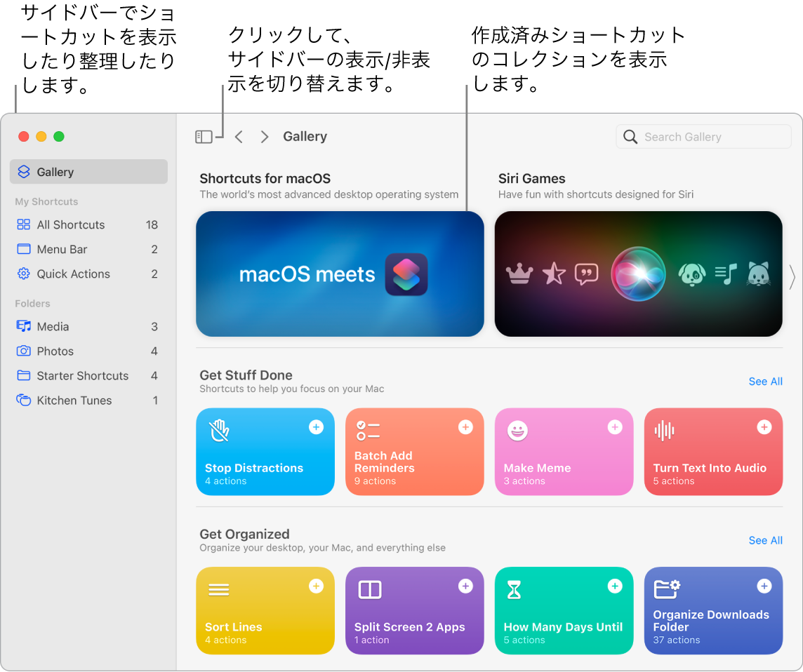Toggle the sidebar visibility icon
The width and height of the screenshot is (803, 672).
[204, 136]
